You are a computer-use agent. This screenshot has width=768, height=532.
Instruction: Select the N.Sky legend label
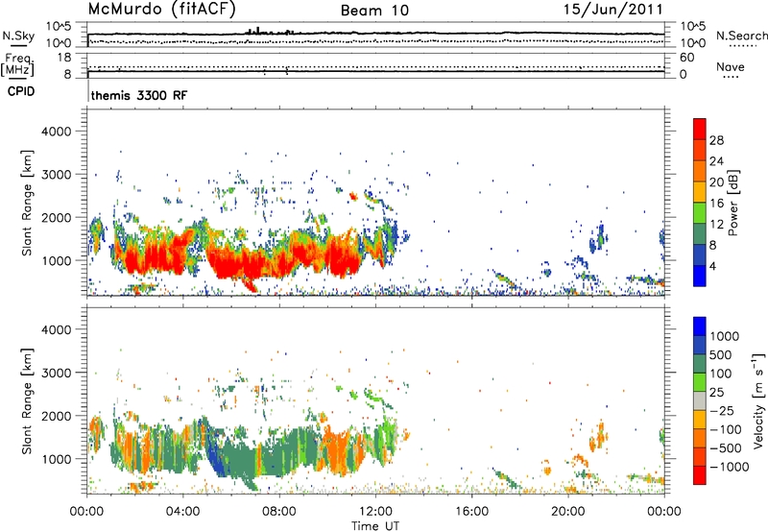click(x=18, y=36)
